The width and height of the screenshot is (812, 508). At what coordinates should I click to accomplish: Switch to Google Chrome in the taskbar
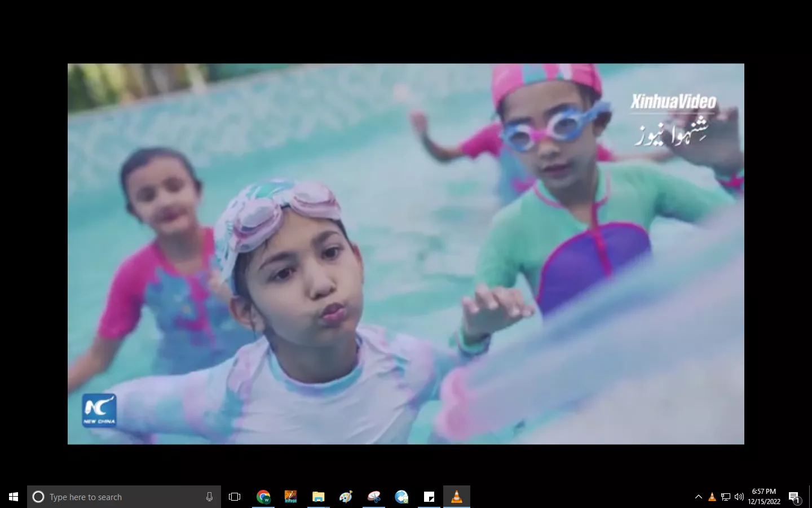pyautogui.click(x=263, y=497)
